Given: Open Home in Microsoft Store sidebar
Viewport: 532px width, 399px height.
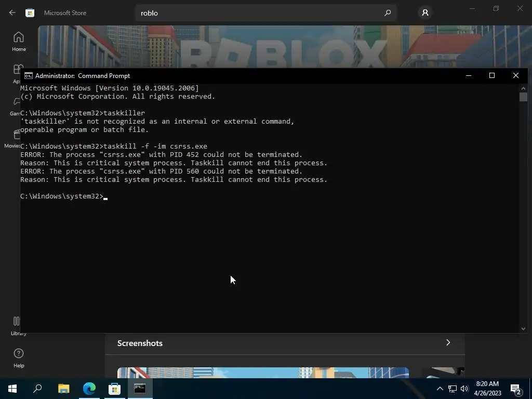Looking at the screenshot, I should [19, 42].
